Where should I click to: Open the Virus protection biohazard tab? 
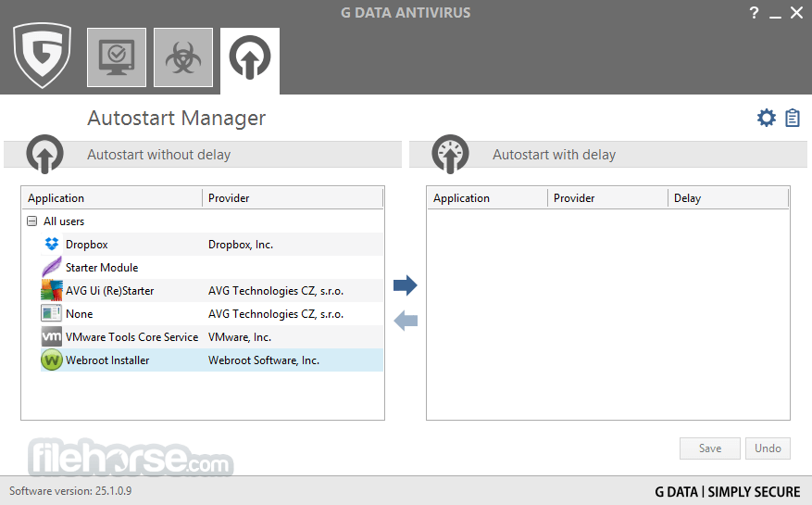183,57
